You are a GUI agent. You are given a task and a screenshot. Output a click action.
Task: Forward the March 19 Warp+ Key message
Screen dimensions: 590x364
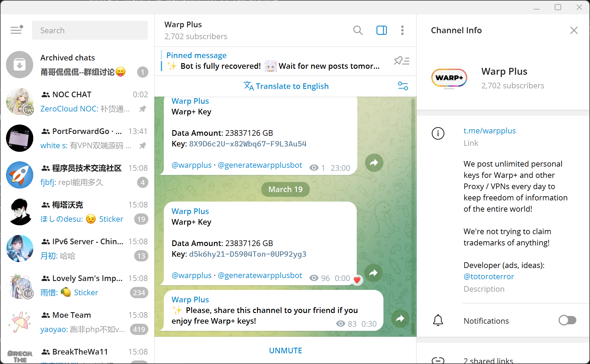[374, 273]
